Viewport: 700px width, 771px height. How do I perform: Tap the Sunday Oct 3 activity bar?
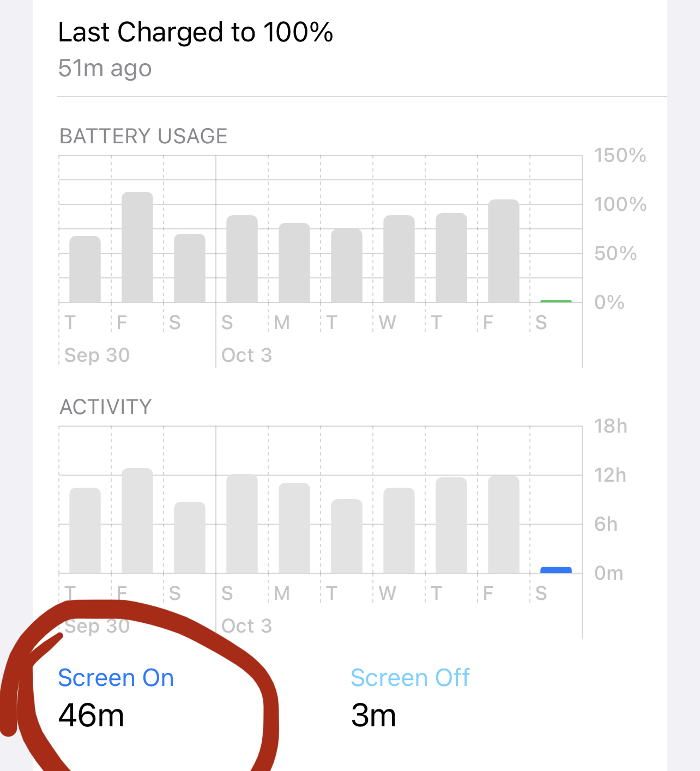click(x=242, y=524)
